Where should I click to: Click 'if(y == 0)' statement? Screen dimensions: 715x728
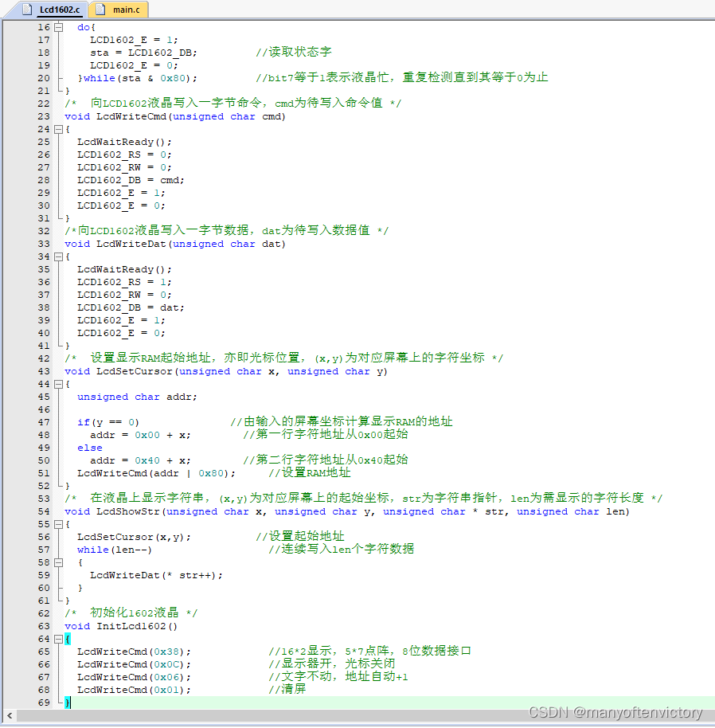tap(108, 422)
